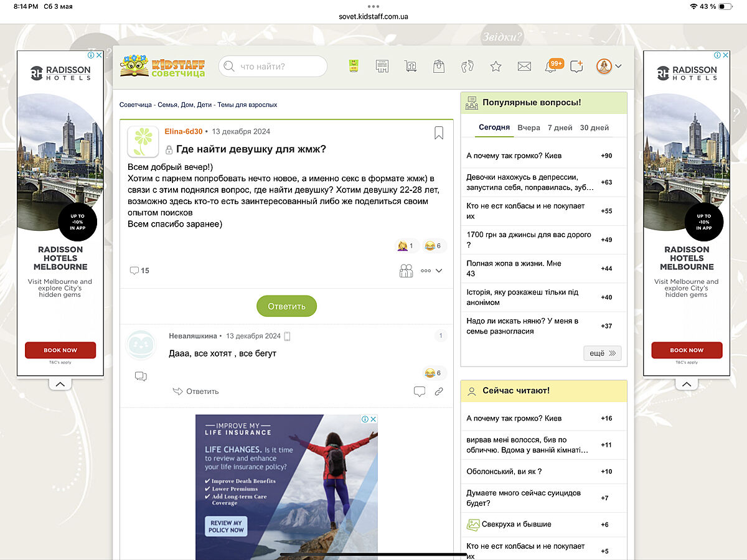Click the shopping bag icon in header

pyautogui.click(x=439, y=66)
